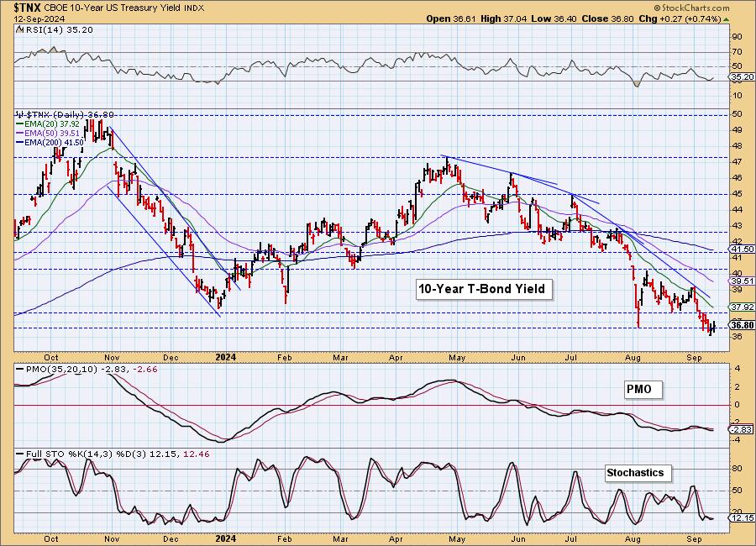Click the 36 level on price axis
This screenshot has height=546, width=756.
pyautogui.click(x=738, y=337)
